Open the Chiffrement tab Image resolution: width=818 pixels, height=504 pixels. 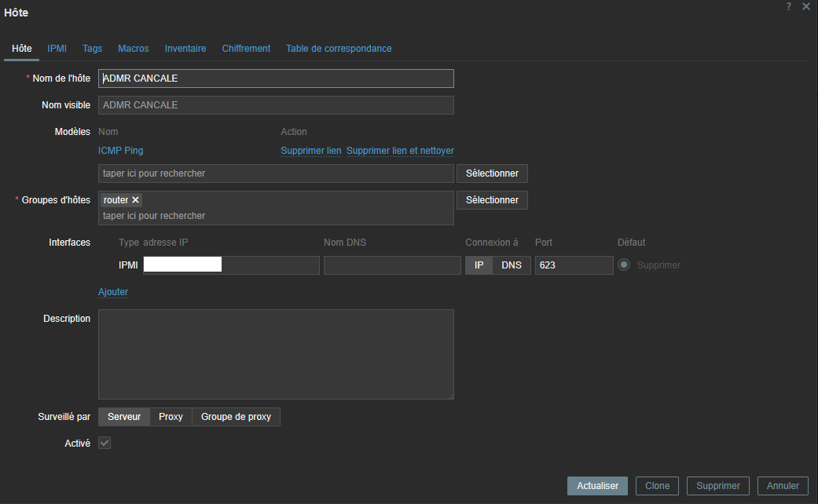pos(246,49)
